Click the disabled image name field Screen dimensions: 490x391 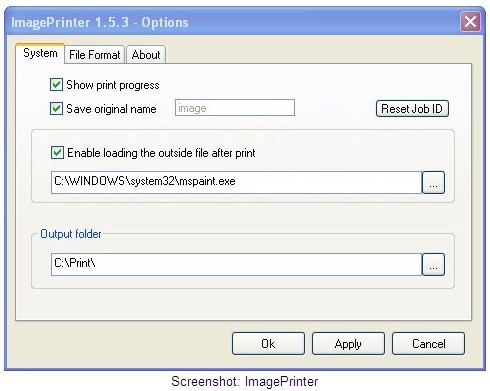pyautogui.click(x=235, y=108)
